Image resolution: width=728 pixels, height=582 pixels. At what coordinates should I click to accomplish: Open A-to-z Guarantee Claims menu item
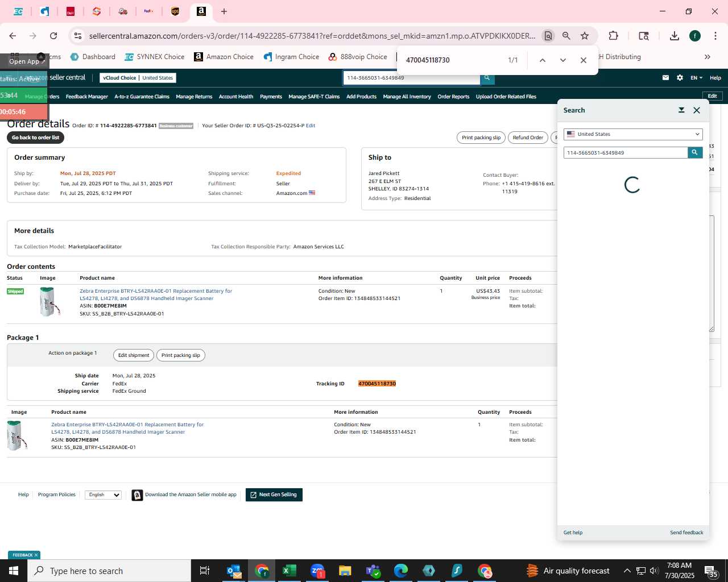pos(142,97)
